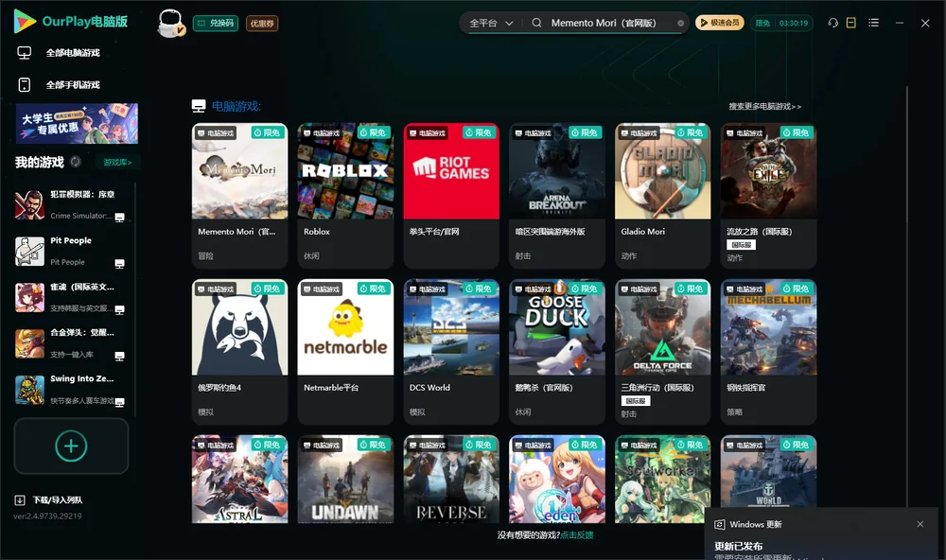Open the Roblox game card

(x=345, y=196)
